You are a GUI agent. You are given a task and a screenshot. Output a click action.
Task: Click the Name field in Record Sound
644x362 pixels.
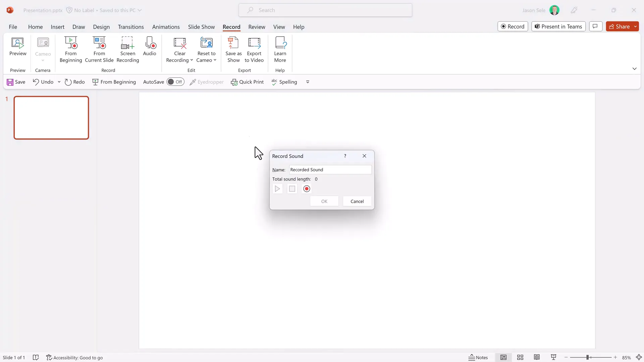click(330, 170)
